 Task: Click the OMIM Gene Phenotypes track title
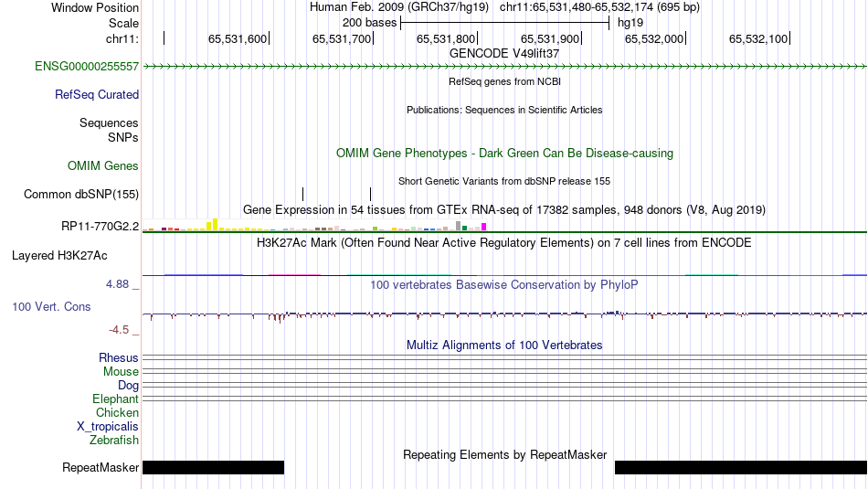point(504,154)
